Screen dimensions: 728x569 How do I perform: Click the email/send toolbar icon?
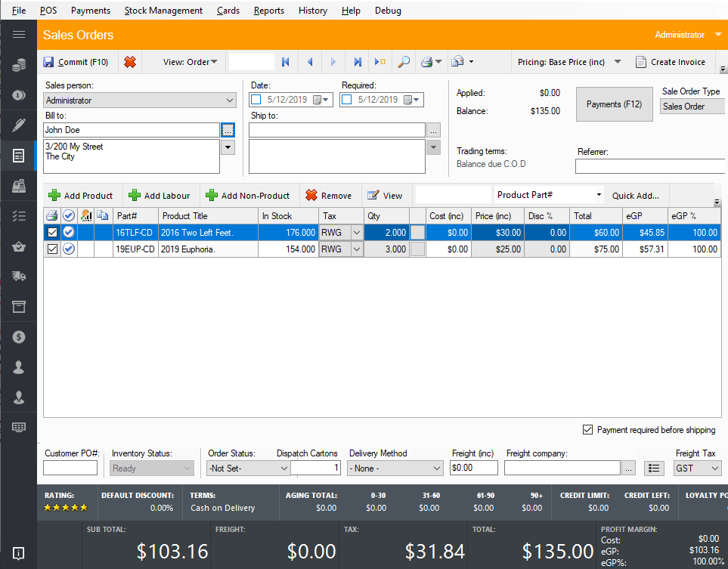click(458, 61)
